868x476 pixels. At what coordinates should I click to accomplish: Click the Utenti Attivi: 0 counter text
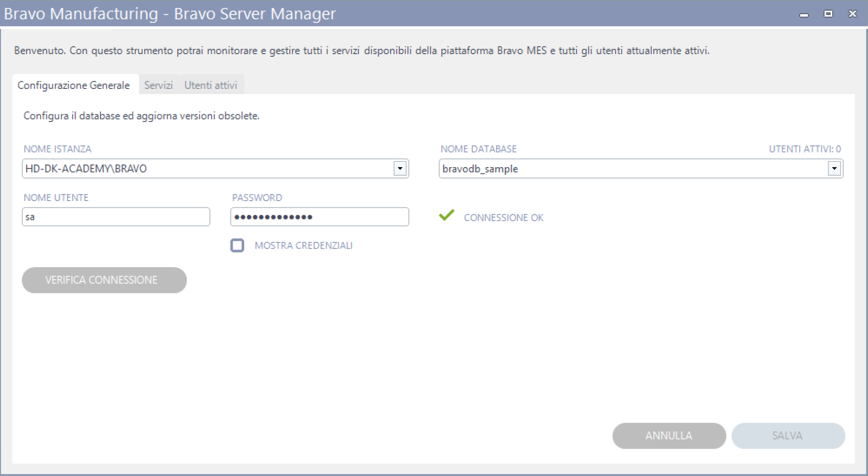pyautogui.click(x=805, y=149)
